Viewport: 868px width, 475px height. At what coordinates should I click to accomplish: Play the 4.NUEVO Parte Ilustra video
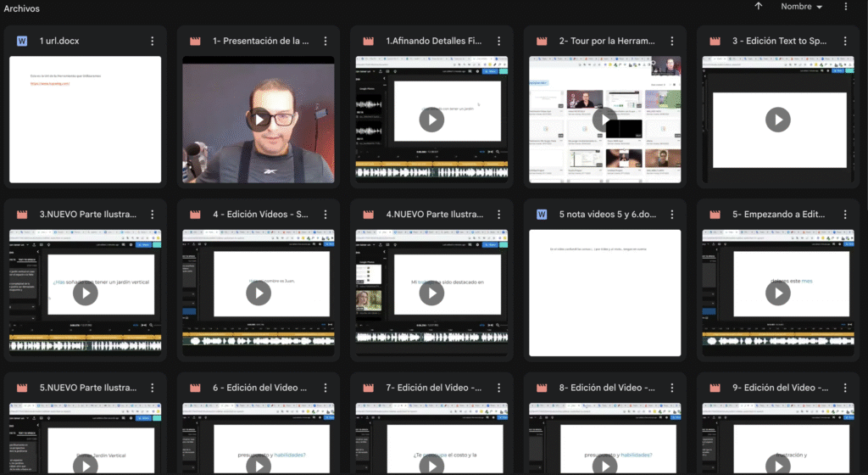431,293
